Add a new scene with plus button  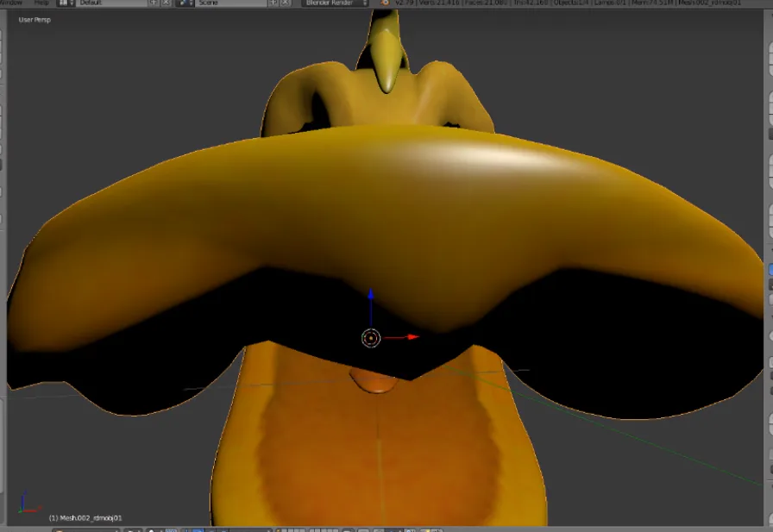point(273,3)
